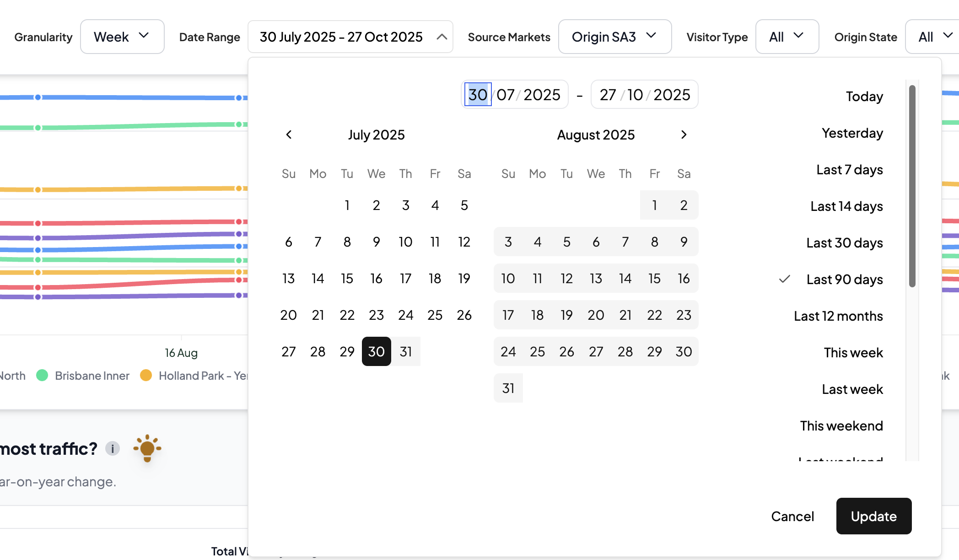Choose the Last 12 months preset
959x560 pixels.
tap(838, 316)
